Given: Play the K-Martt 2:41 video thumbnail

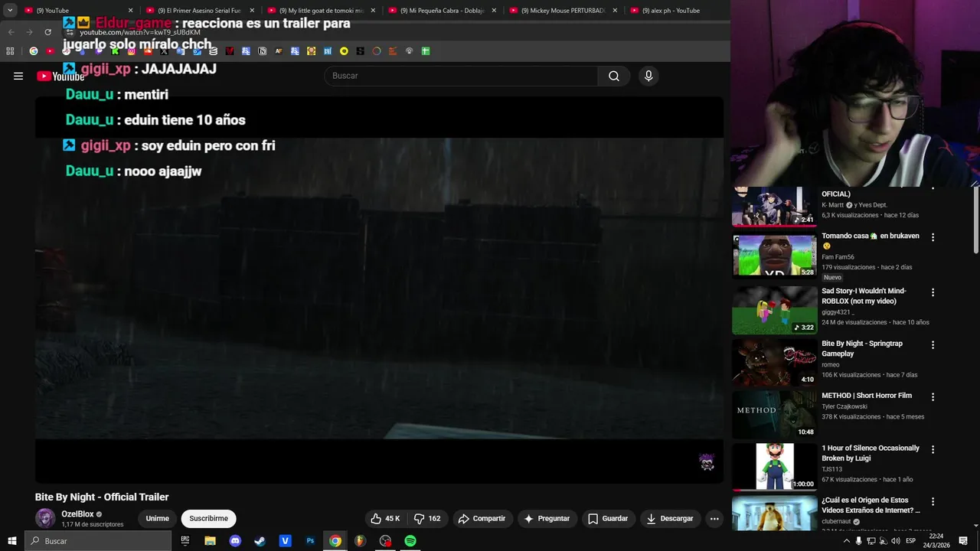Looking at the screenshot, I should [x=775, y=207].
